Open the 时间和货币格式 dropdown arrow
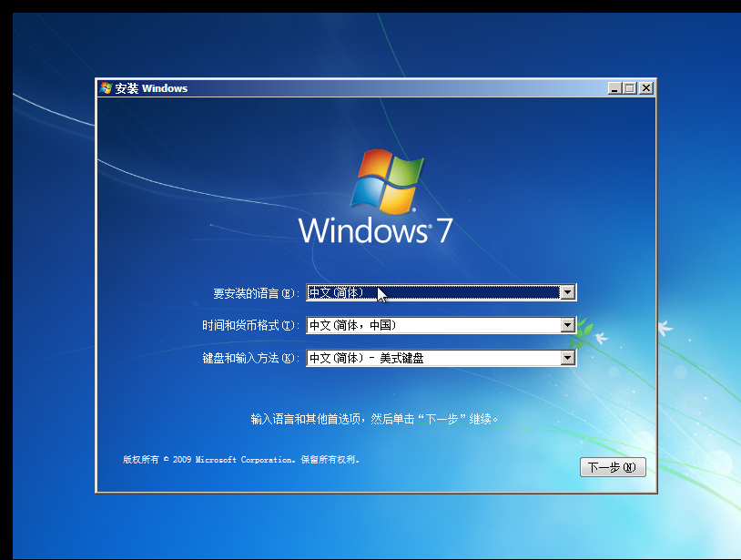The width and height of the screenshot is (741, 560). click(x=567, y=325)
